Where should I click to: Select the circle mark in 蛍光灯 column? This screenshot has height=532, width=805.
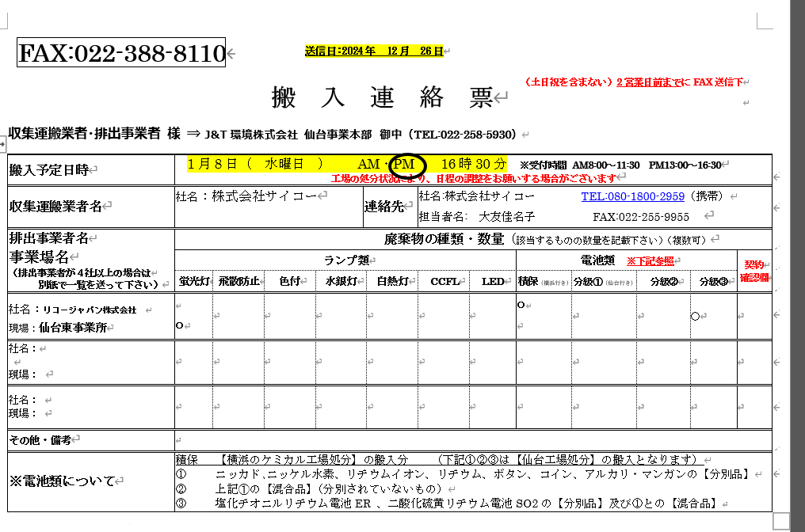coord(180,325)
